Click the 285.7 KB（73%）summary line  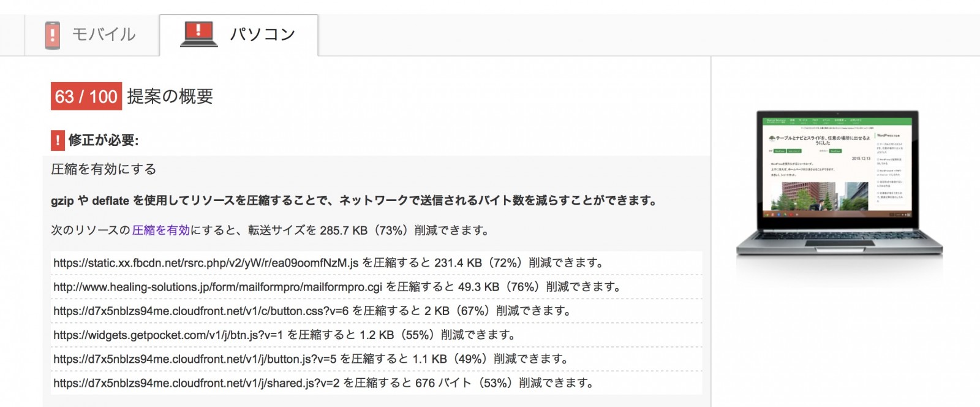pyautogui.click(x=271, y=230)
